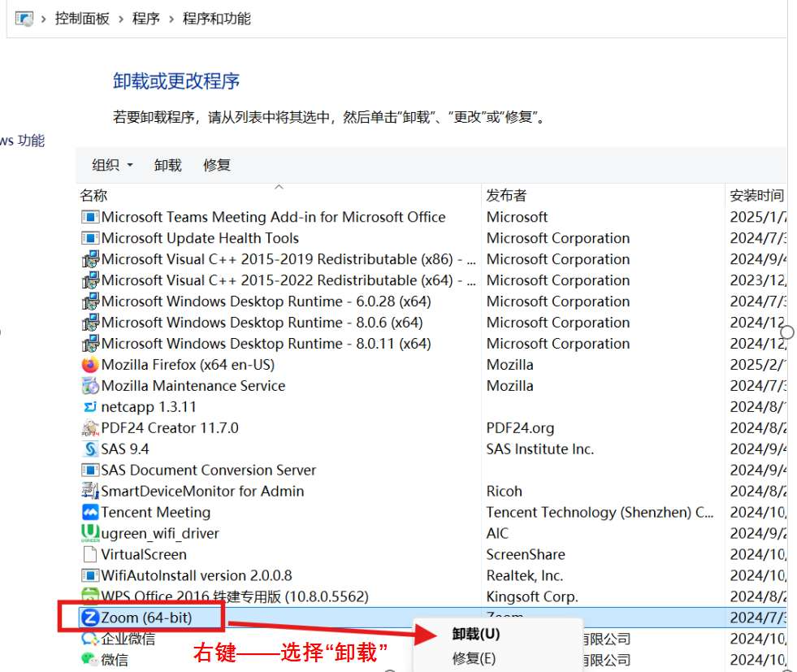This screenshot has width=797, height=672.
Task: Click the WPS Office 2016 icon
Action: point(90,595)
